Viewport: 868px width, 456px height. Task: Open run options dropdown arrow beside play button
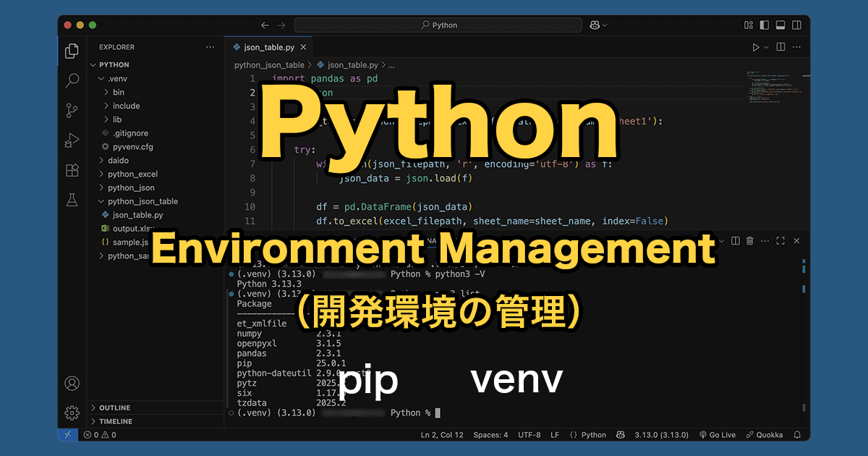[766, 47]
